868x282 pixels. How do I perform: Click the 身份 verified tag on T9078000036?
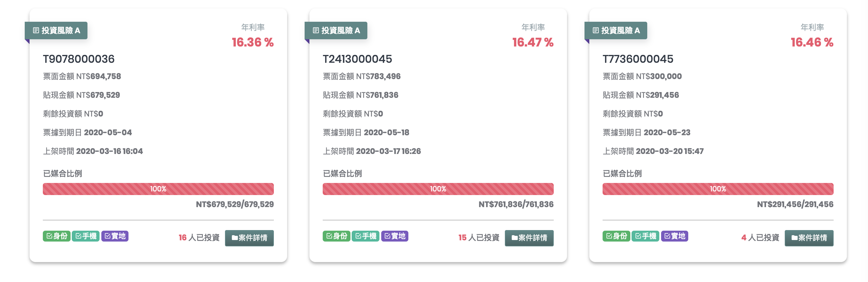(57, 236)
